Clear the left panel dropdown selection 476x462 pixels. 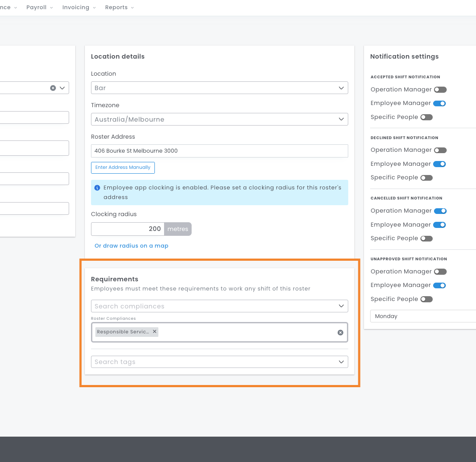coord(53,88)
